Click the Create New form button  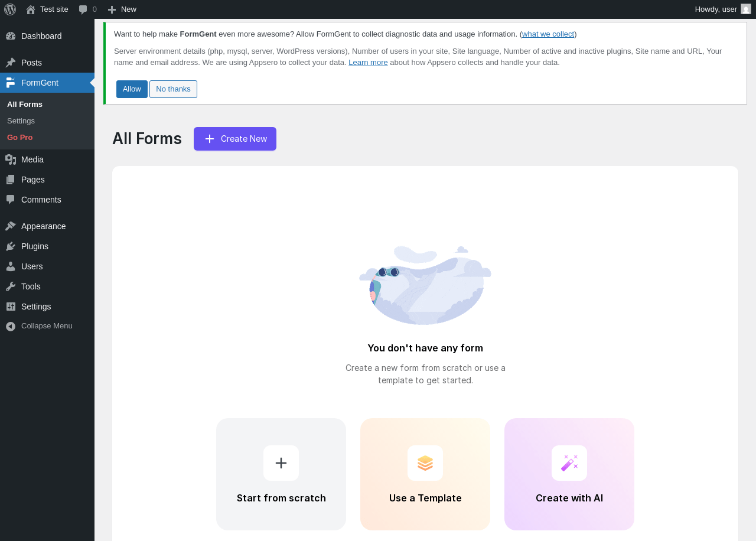235,139
